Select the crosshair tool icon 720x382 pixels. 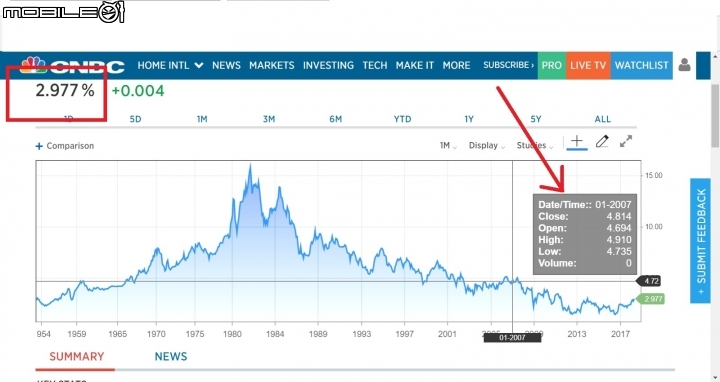point(577,141)
